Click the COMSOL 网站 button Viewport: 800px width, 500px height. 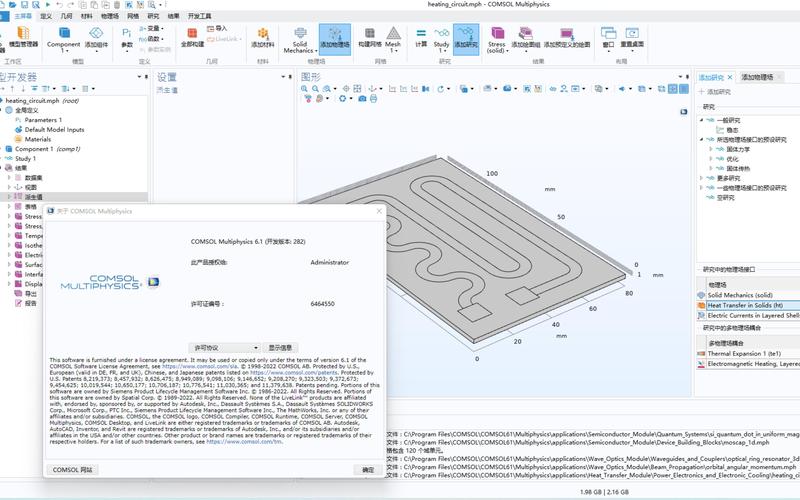tap(72, 470)
